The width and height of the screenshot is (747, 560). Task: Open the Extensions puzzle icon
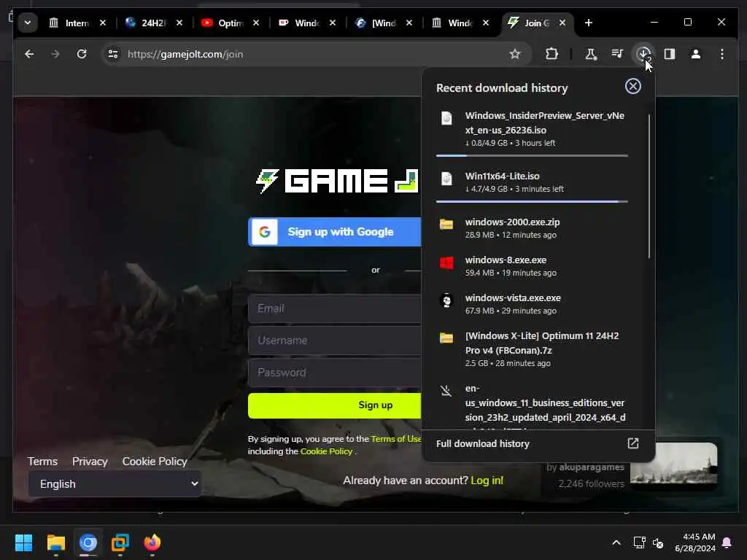point(551,54)
